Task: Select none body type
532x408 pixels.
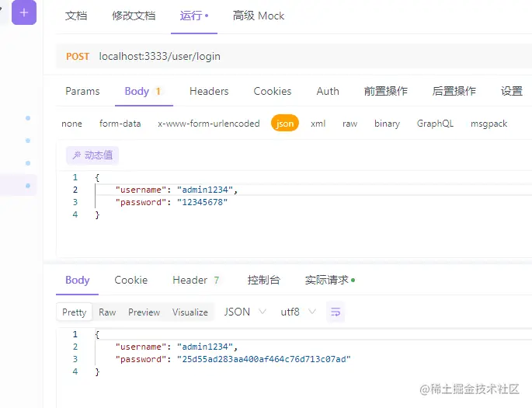Action: tap(71, 124)
